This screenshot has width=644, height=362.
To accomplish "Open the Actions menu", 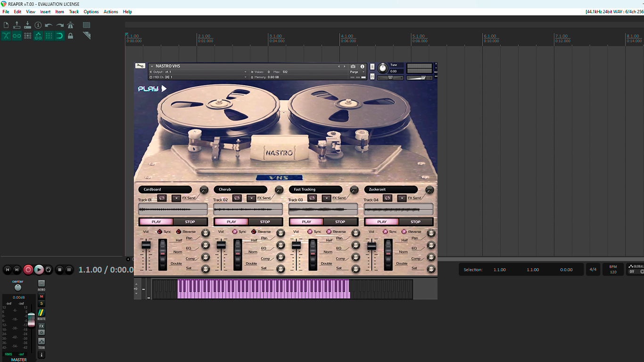I will pyautogui.click(x=111, y=12).
